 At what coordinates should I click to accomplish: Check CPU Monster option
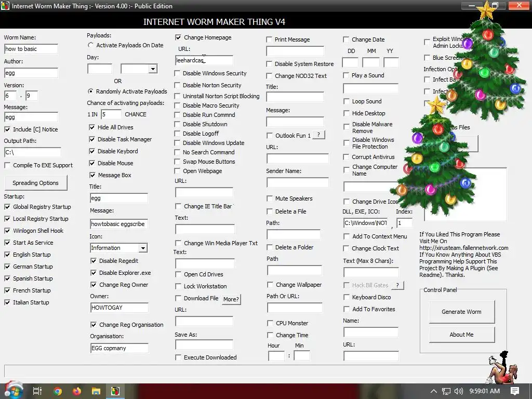[270, 323]
